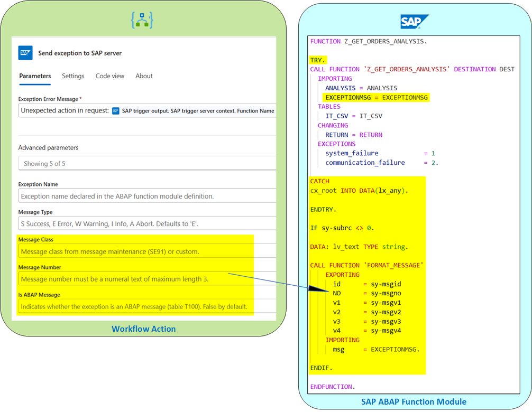Click the 'ENDFUNCTION.' statement
This screenshot has width=532, height=412.
[x=333, y=387]
